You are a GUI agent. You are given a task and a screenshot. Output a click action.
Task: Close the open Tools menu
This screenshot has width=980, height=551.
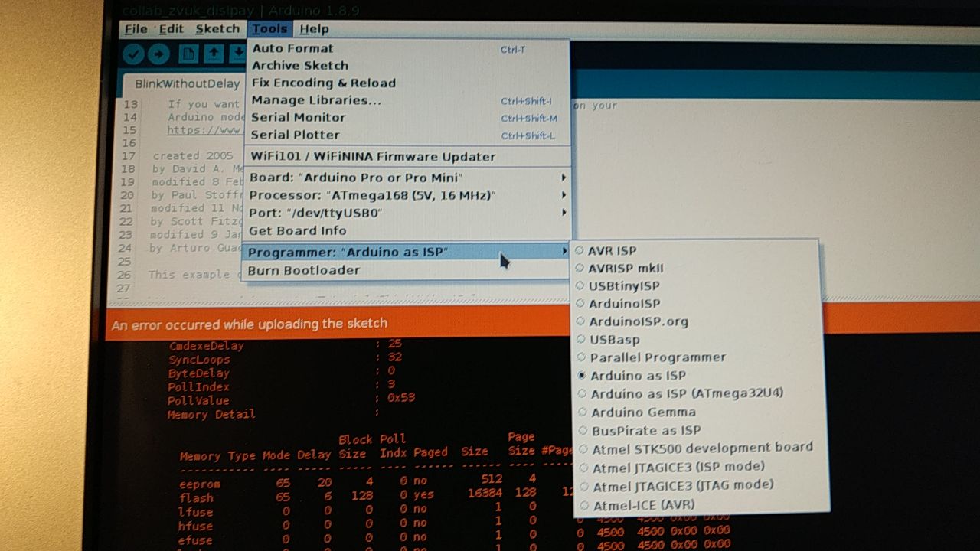pos(269,29)
